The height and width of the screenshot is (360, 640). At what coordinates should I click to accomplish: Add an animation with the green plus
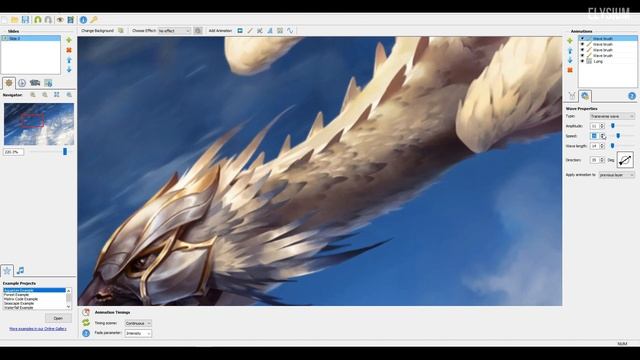pyautogui.click(x=570, y=40)
